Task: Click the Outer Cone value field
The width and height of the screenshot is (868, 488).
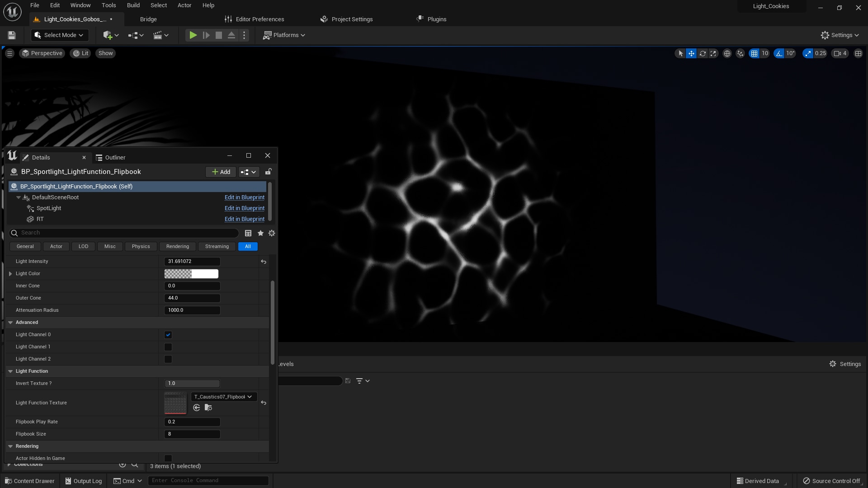Action: (192, 298)
